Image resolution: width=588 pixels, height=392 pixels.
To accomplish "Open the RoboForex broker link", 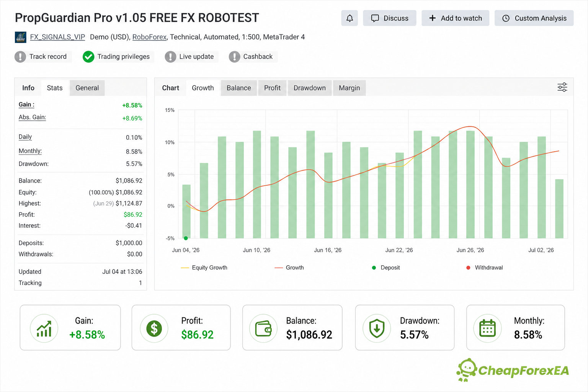I will 149,37.
